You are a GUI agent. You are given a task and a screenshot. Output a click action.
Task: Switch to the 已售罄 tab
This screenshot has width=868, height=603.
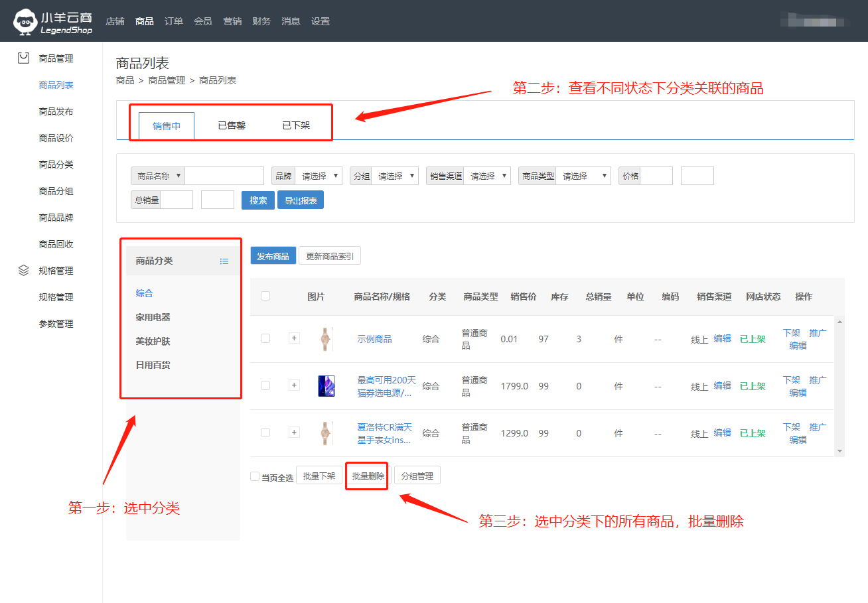232,125
